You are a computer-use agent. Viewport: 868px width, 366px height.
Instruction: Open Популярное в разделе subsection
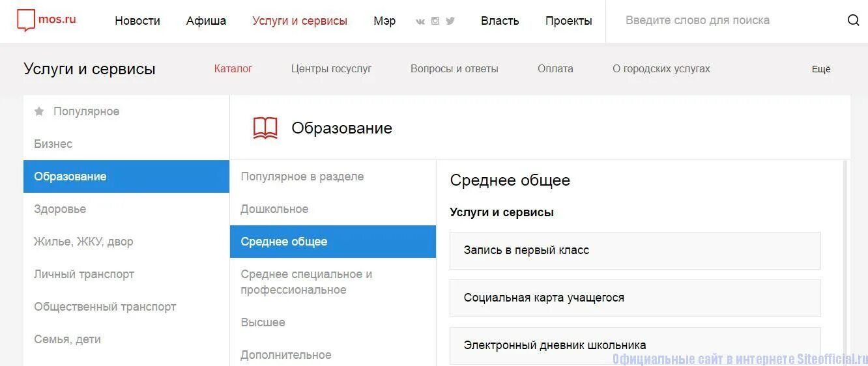[x=333, y=176]
